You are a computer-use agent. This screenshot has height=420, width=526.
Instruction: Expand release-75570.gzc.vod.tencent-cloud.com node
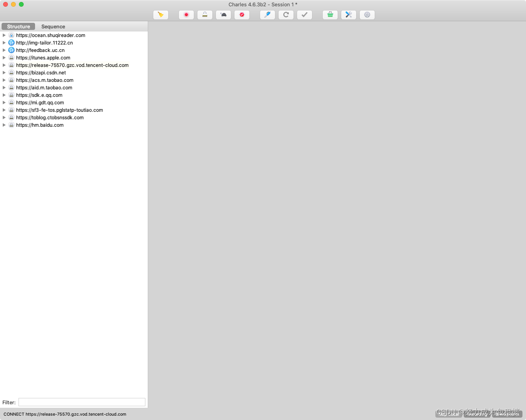click(x=4, y=65)
